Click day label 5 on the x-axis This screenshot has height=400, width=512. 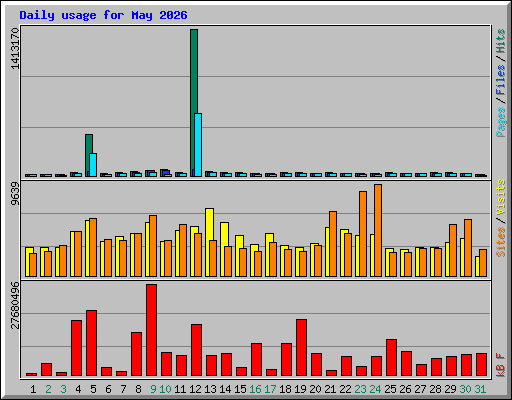pos(93,389)
